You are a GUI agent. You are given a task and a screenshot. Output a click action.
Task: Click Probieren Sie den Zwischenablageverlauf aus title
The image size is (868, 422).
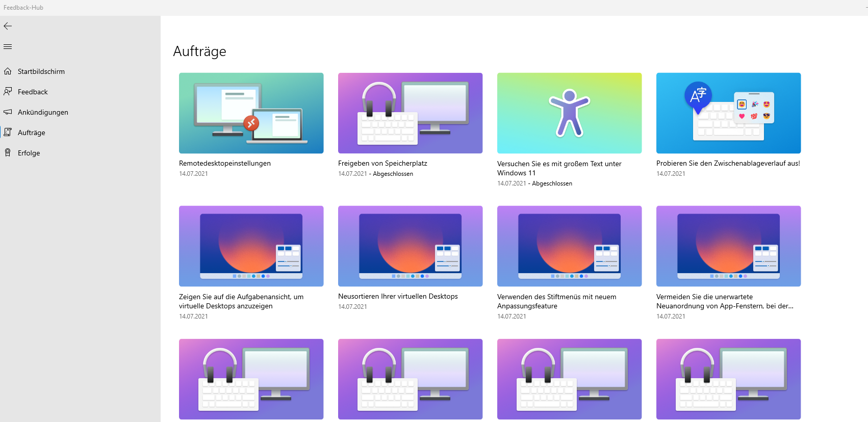728,164
